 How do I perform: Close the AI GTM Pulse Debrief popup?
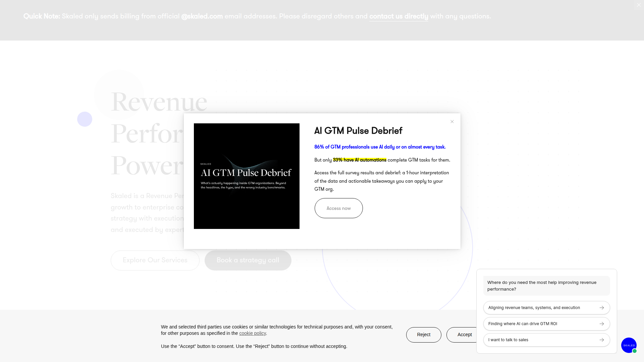452,122
